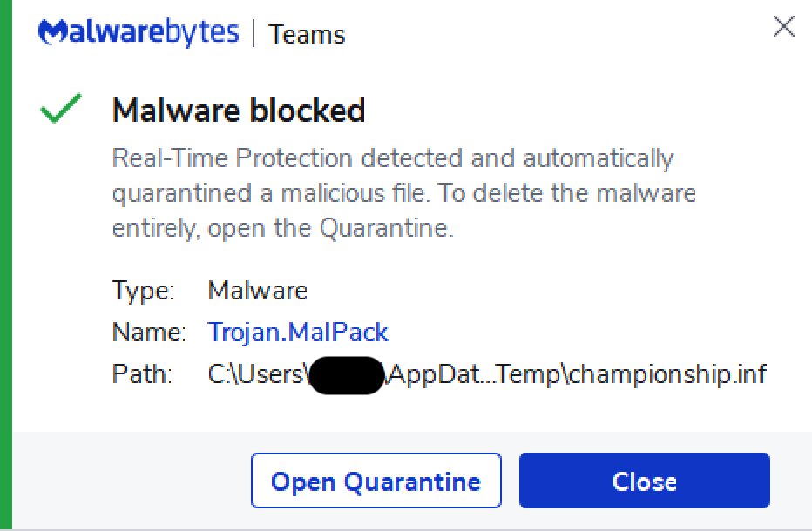Click the Malwarebytes logo
This screenshot has height=531, width=812.
click(x=139, y=33)
